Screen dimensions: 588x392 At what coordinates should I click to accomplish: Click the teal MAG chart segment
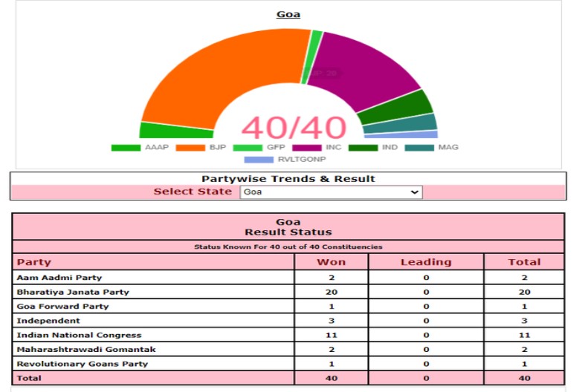click(x=403, y=124)
